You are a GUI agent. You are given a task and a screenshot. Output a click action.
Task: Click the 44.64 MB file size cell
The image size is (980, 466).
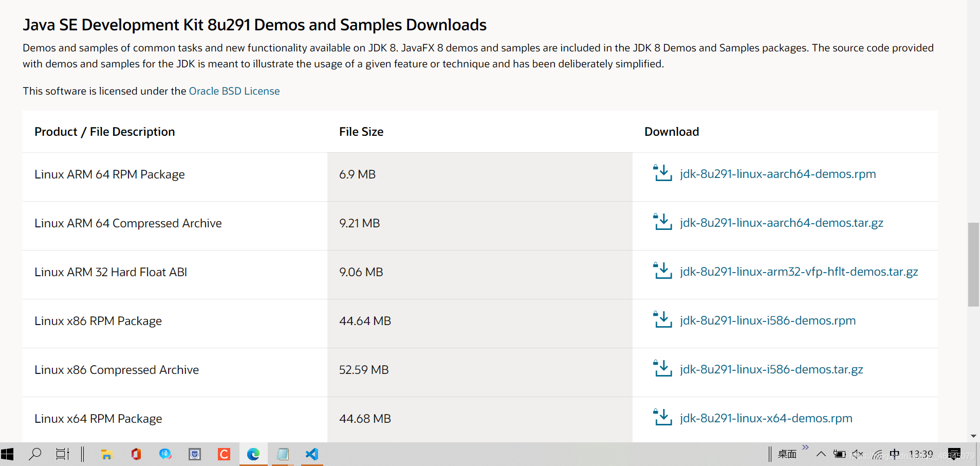(480, 324)
